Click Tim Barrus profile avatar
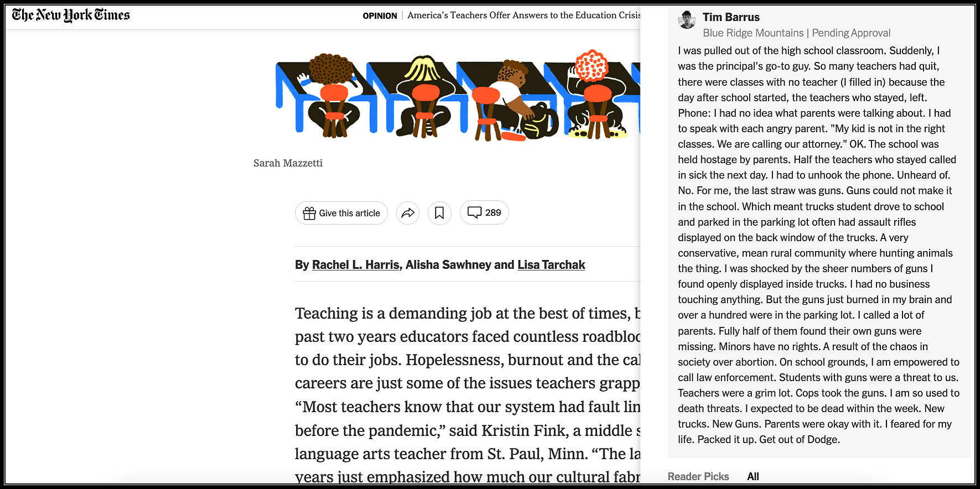 687,19
